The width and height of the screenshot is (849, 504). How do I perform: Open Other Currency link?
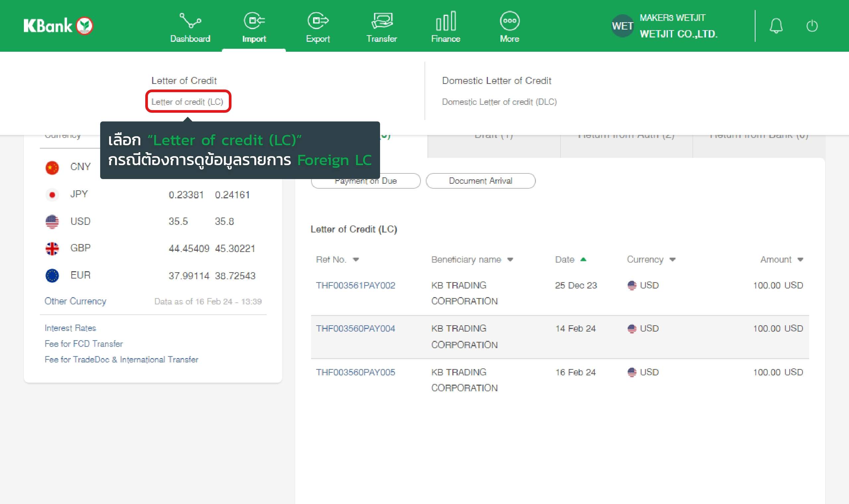[x=75, y=301]
